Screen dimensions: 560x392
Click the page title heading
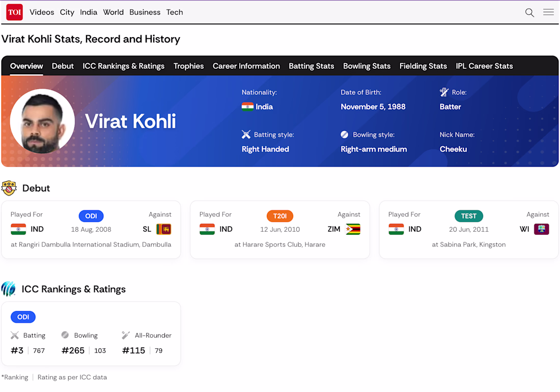point(91,39)
